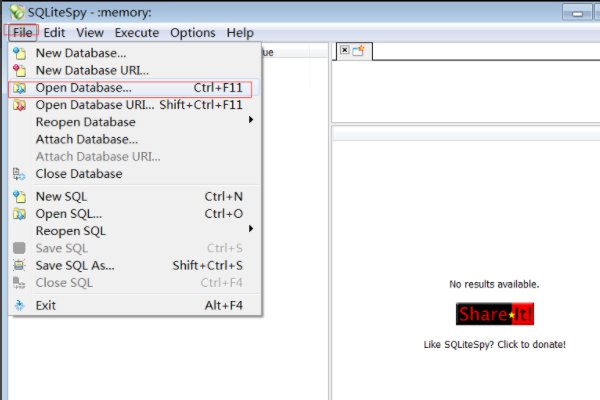Click the 'Like SQLiteSpy? Click to donate!' link
Viewport: 600px width, 400px height.
495,344
